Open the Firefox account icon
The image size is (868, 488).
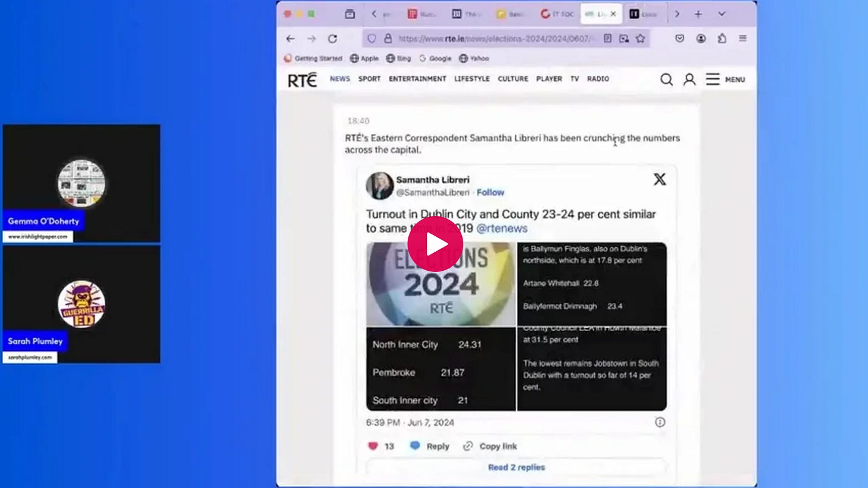pyautogui.click(x=701, y=39)
